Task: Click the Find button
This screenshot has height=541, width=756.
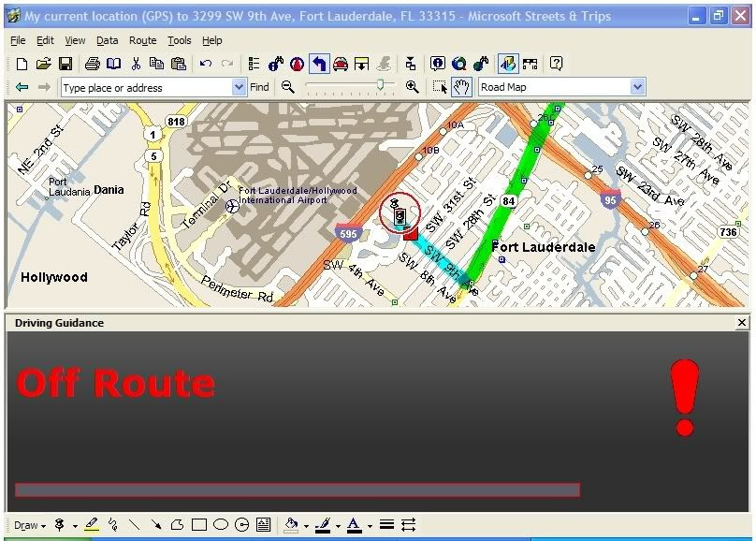Action: point(259,87)
